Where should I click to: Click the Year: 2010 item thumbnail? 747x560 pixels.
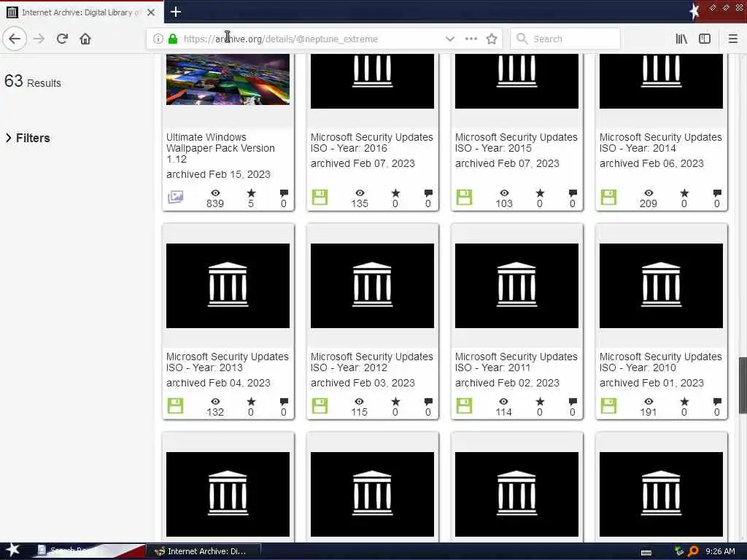pos(661,286)
